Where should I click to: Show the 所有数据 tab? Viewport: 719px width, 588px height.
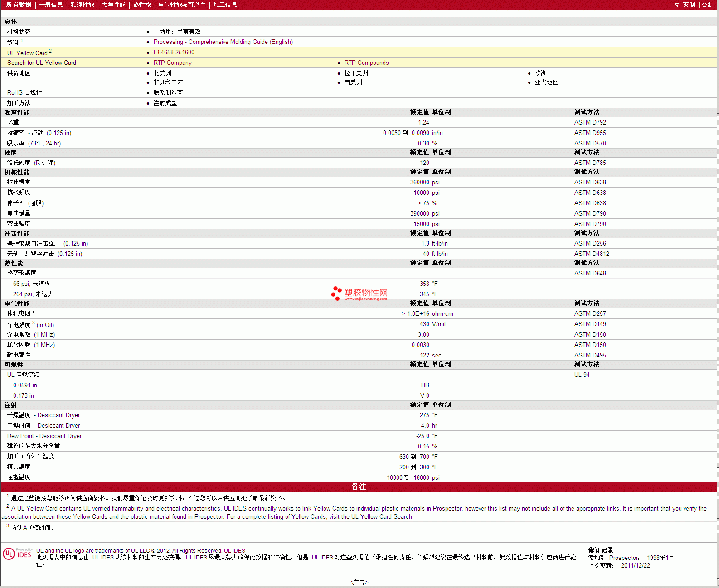pyautogui.click(x=19, y=5)
